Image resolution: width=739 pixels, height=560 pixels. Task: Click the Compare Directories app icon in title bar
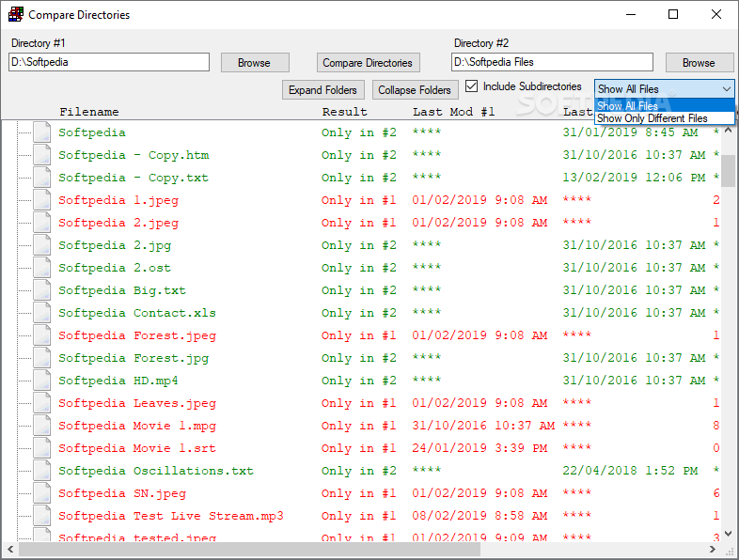point(16,15)
